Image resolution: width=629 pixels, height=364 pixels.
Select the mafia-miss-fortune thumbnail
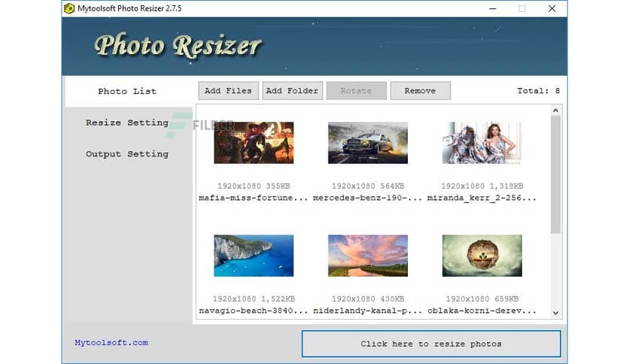[x=254, y=143]
